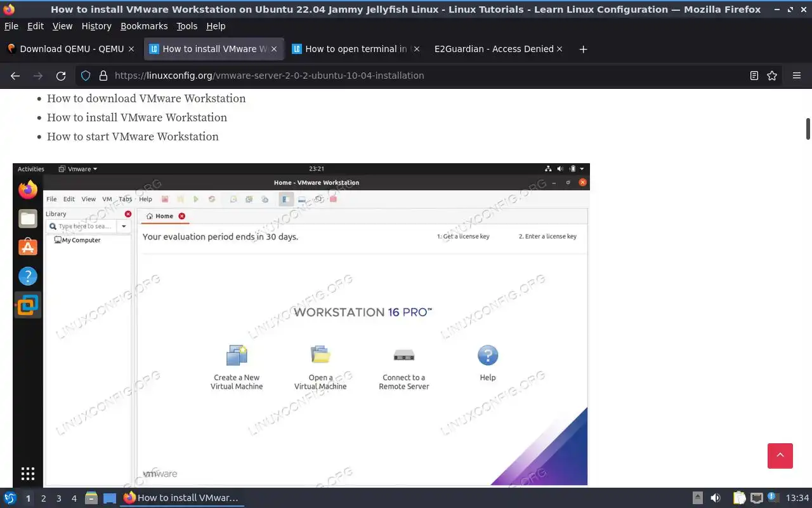Click "How to install VMware Workstation" bullet
Viewport: 812px width, 508px height.
click(137, 117)
